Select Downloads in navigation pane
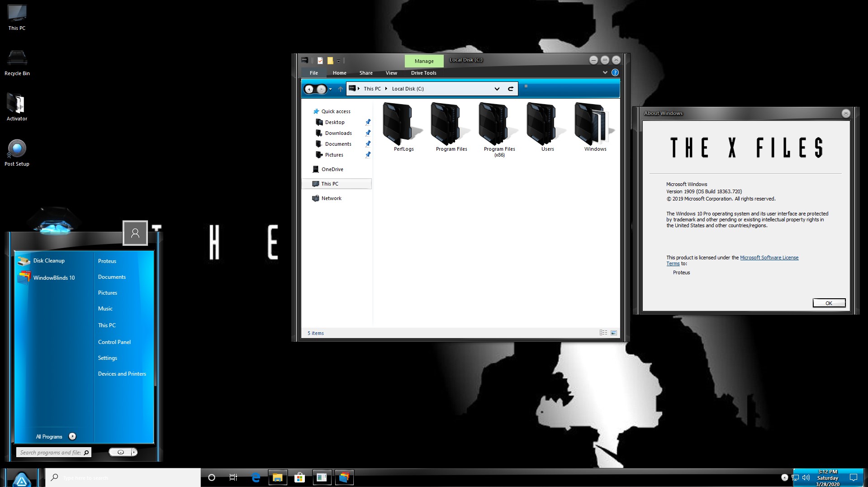The height and width of the screenshot is (487, 868). click(x=338, y=133)
